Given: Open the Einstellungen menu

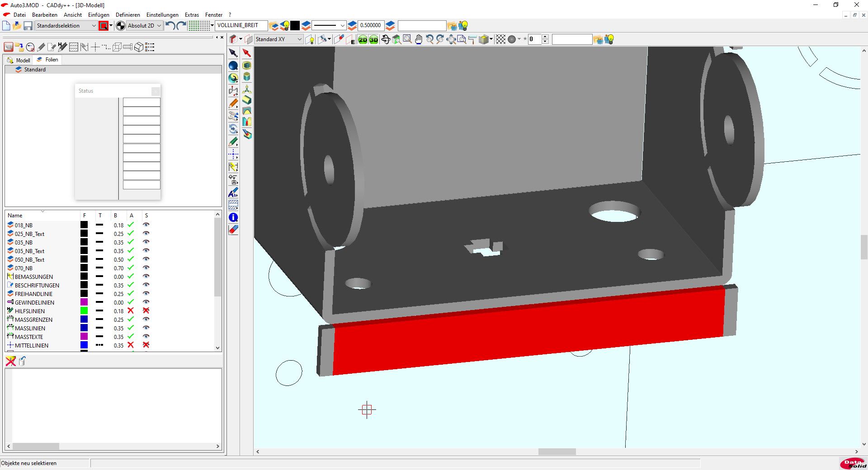Looking at the screenshot, I should [x=162, y=15].
